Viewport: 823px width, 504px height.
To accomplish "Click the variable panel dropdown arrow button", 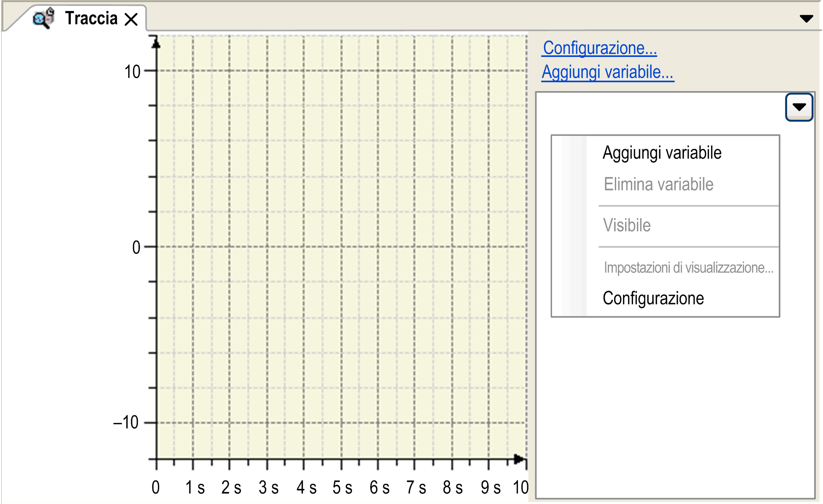I will 799,107.
